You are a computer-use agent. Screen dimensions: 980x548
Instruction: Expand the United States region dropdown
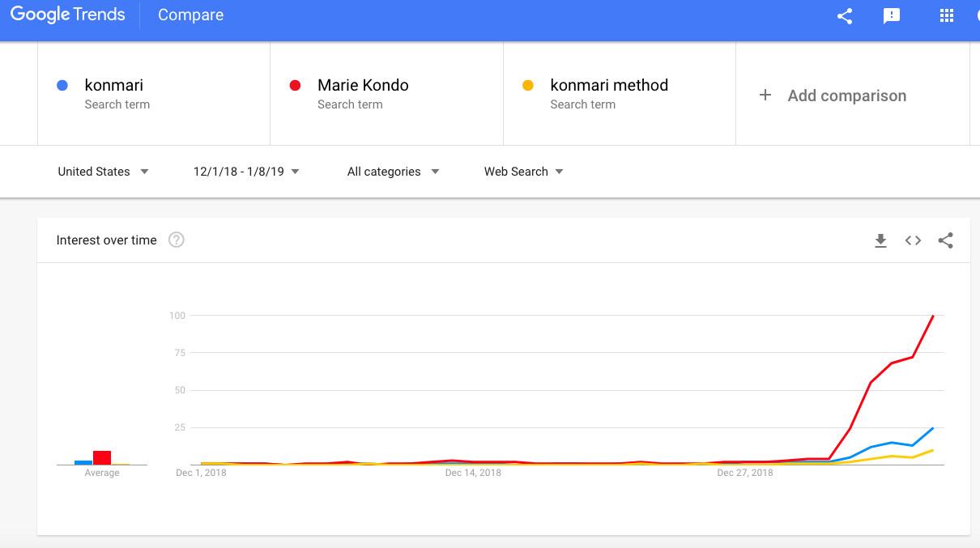point(103,172)
